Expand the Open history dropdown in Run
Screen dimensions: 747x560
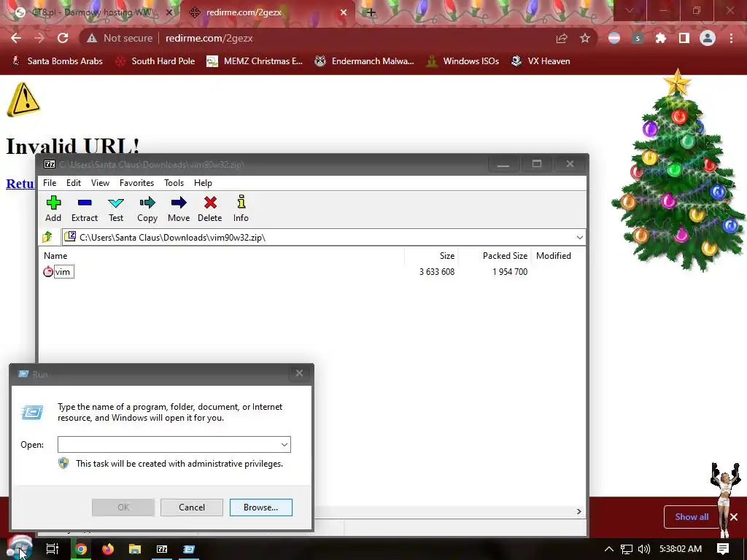285,444
